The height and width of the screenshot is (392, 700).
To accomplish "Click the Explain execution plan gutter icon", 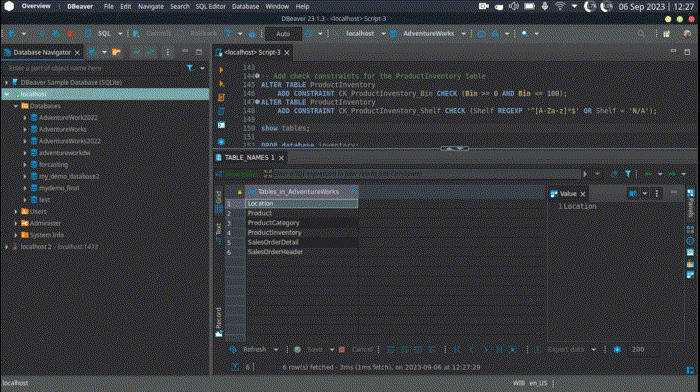I will click(x=221, y=111).
